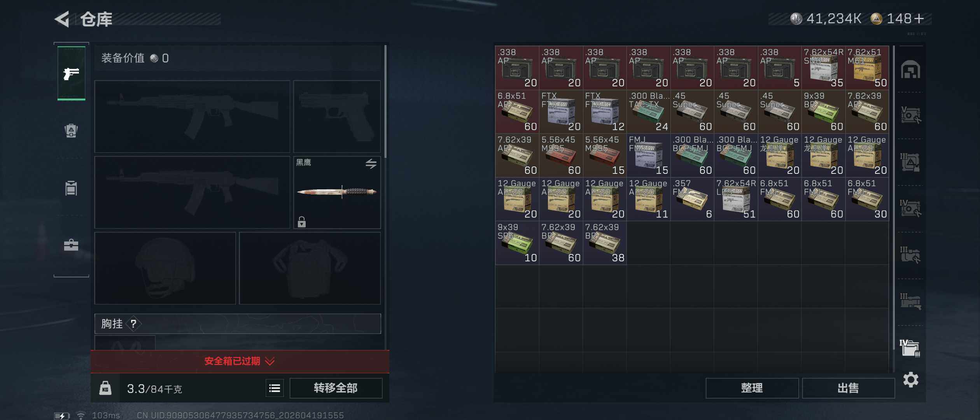Open the medical case tab icon

tap(71, 245)
